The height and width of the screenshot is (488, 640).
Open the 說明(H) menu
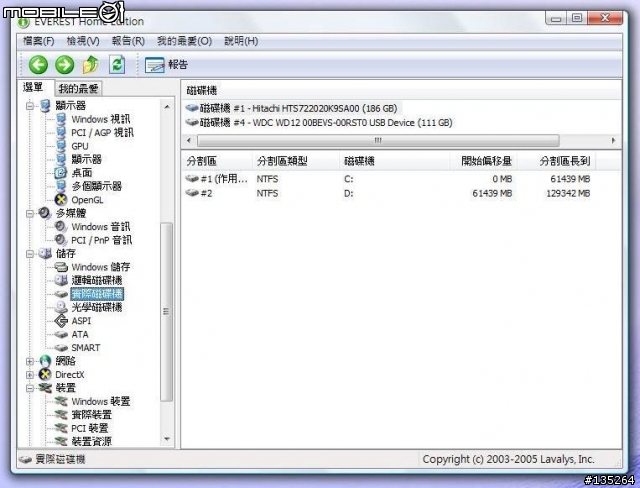(241, 41)
